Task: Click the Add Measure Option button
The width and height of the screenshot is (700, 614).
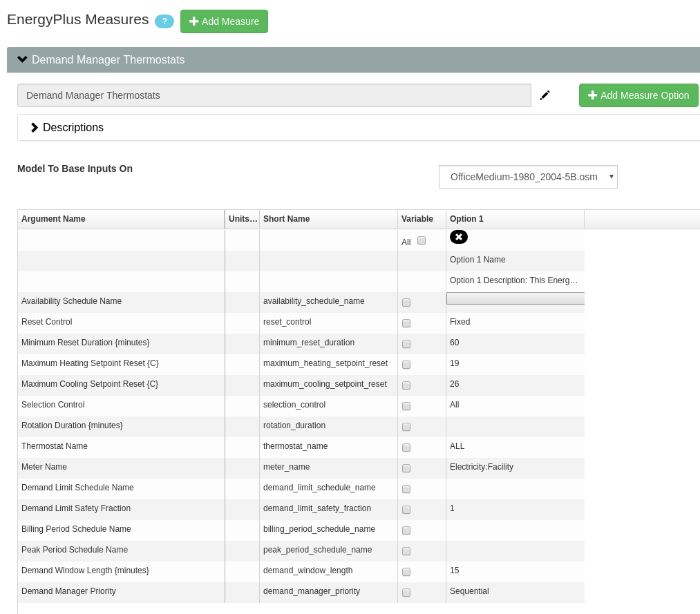Action: pos(638,95)
